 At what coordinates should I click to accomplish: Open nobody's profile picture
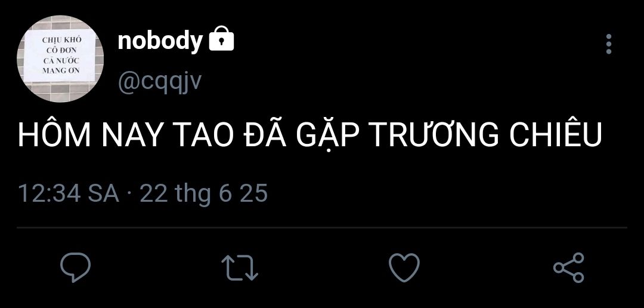pyautogui.click(x=60, y=59)
